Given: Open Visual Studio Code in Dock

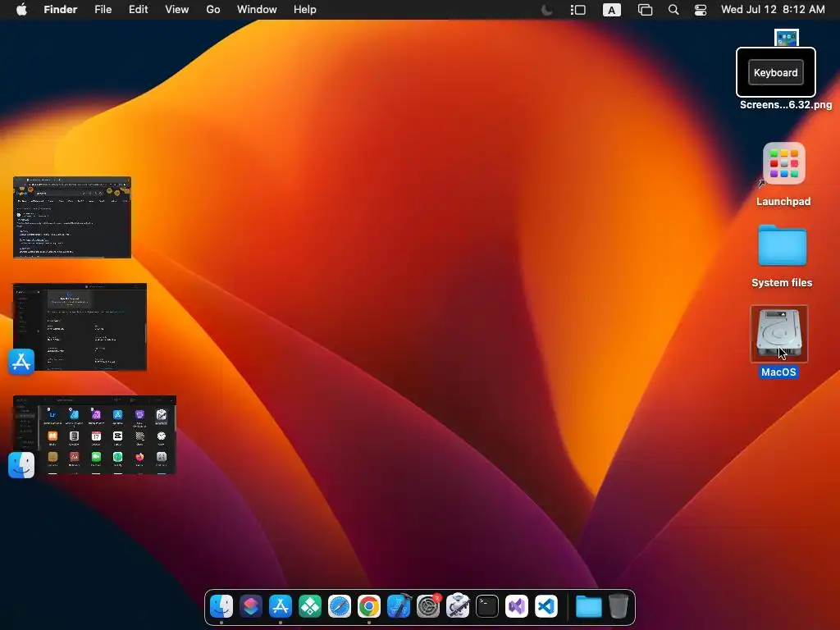Looking at the screenshot, I should (546, 606).
